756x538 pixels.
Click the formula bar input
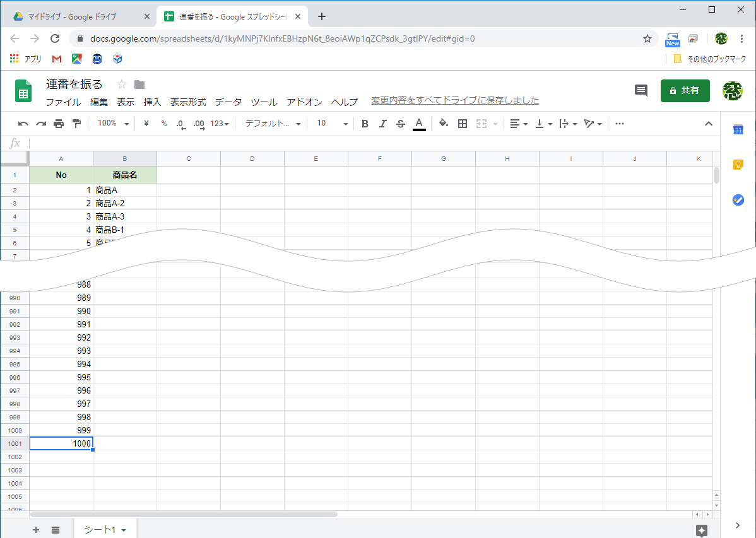pos(374,143)
